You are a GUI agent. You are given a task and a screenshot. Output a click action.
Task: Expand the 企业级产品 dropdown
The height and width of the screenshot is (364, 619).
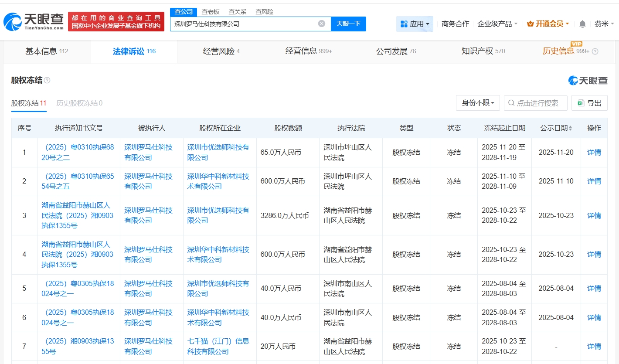[x=497, y=24]
